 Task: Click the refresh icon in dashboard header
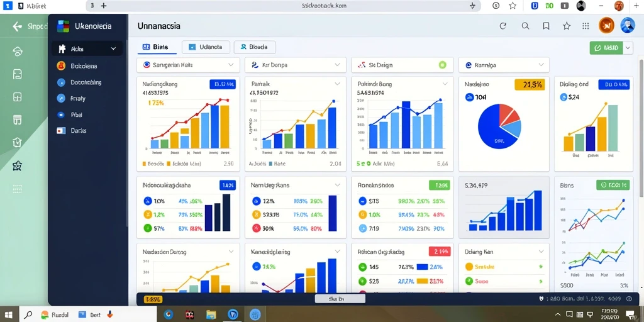(x=502, y=26)
